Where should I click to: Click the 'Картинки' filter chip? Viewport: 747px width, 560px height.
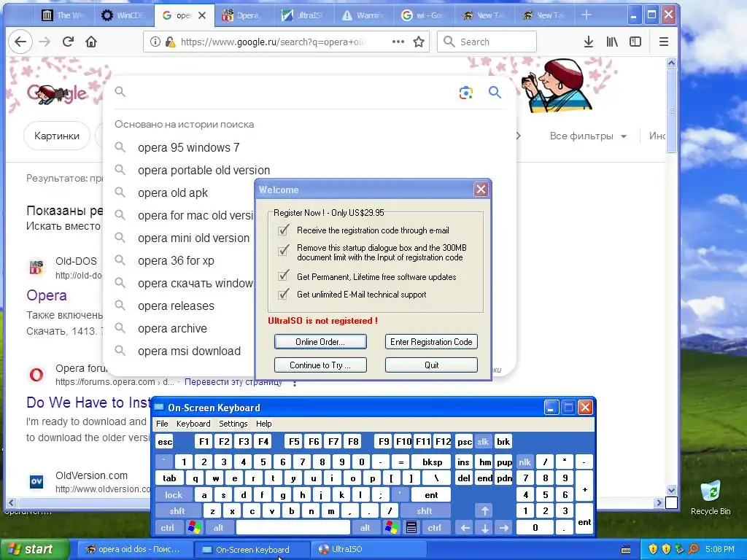[57, 136]
